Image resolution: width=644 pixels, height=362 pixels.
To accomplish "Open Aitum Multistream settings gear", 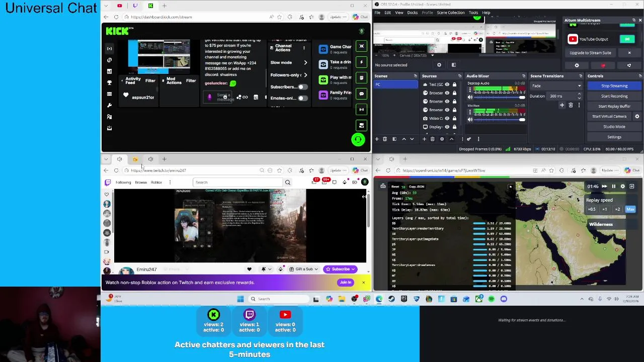I will [577, 65].
